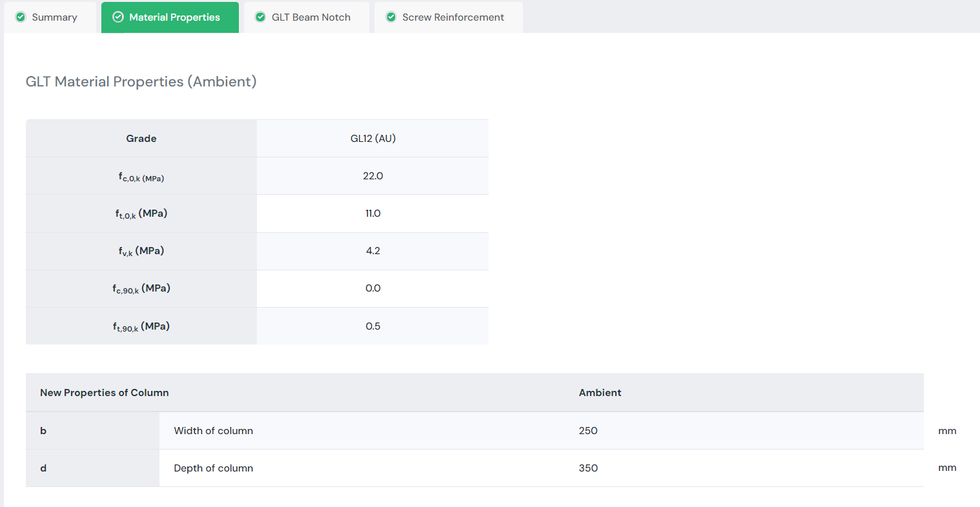
Task: Click the column width value 250
Action: click(x=588, y=431)
